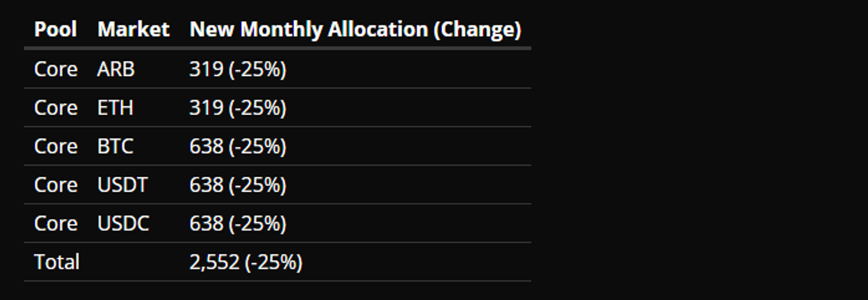Click the Core pool cell in ARB row
868x300 pixels.
click(x=56, y=69)
